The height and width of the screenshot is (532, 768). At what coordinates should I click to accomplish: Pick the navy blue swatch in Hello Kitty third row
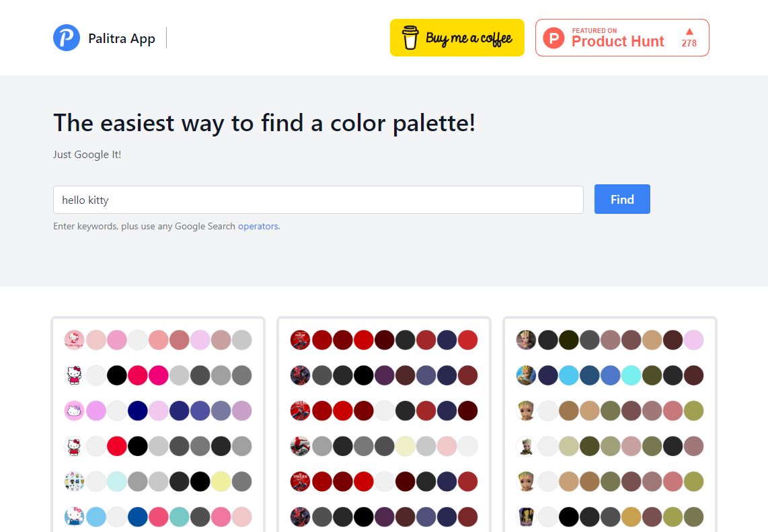pos(138,411)
